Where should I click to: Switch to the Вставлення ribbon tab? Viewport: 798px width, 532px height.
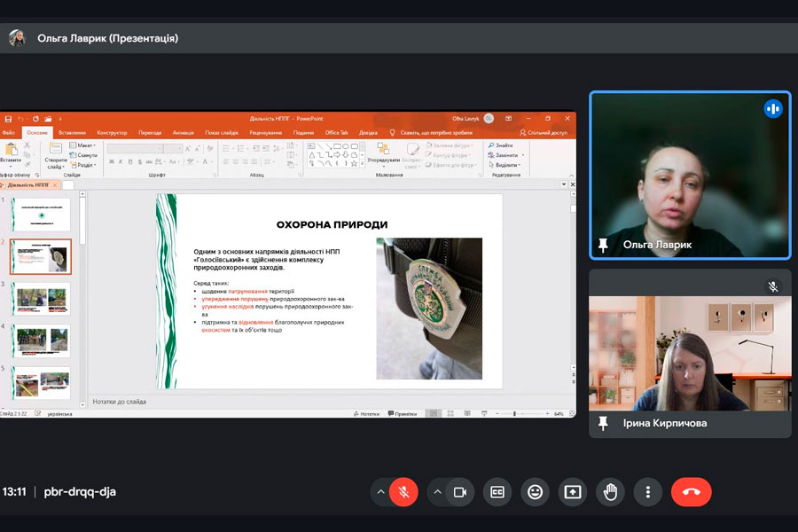(x=72, y=132)
